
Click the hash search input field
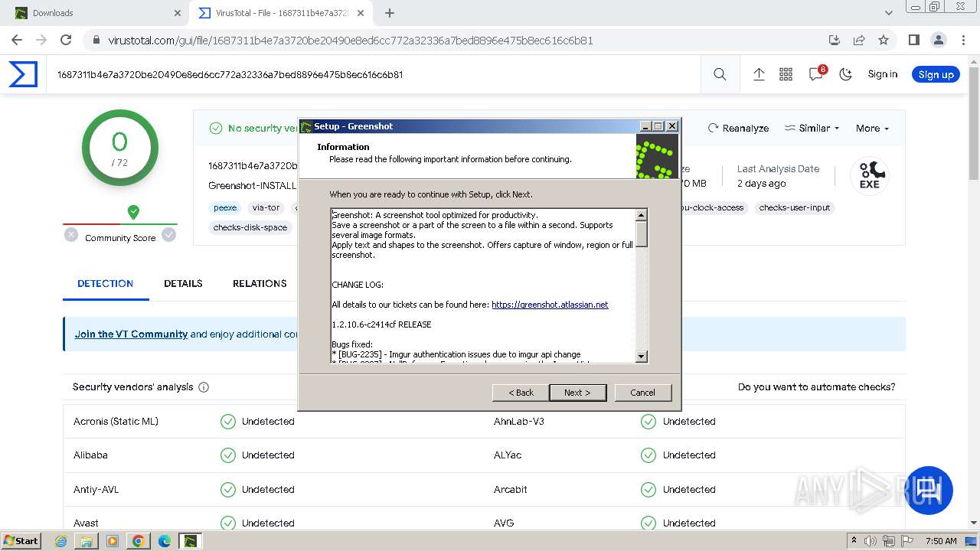point(375,74)
